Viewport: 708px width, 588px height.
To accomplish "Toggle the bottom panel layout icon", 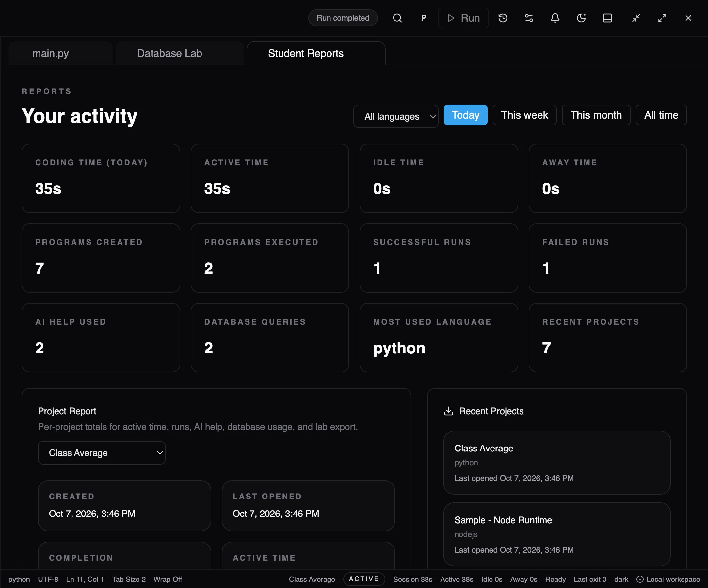I will coord(607,18).
